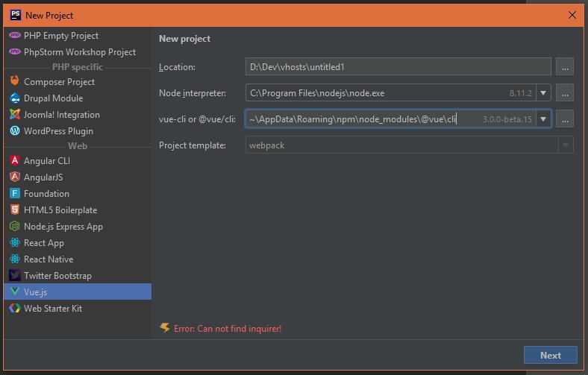Image resolution: width=588 pixels, height=375 pixels.
Task: Click the Next button
Action: click(x=551, y=355)
